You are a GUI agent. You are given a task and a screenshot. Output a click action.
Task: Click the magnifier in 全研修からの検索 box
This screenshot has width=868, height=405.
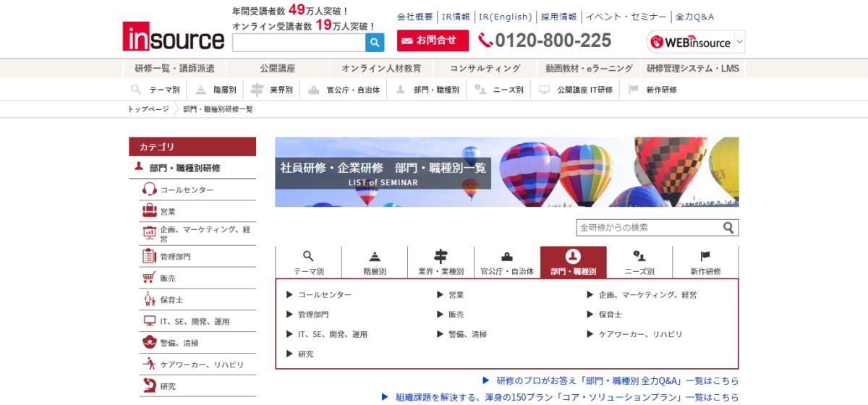click(728, 228)
